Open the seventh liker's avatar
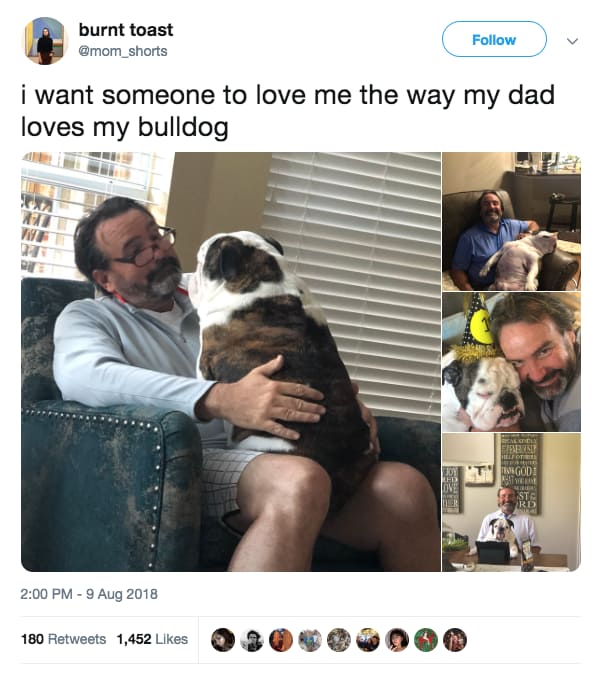Image resolution: width=597 pixels, height=674 pixels. click(x=397, y=640)
